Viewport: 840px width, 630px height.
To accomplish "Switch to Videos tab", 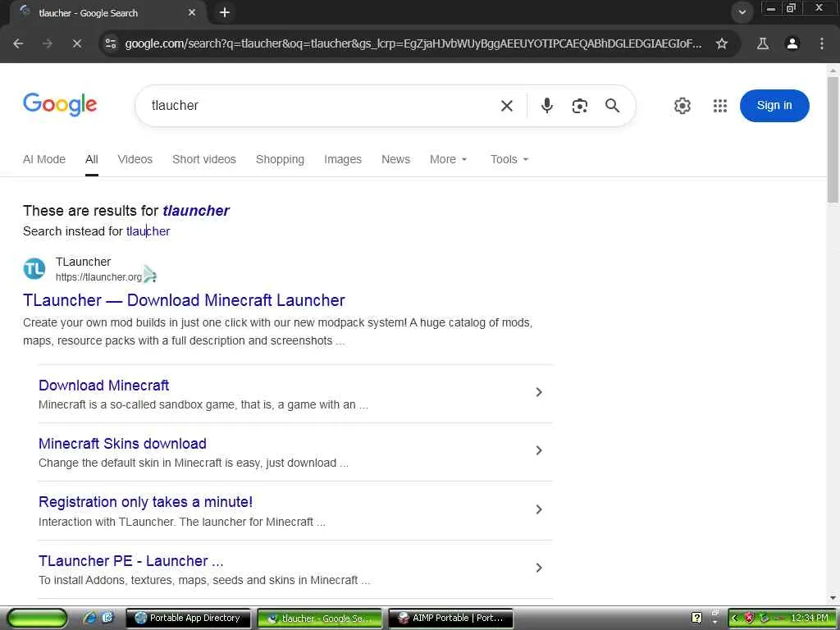I will tap(135, 159).
